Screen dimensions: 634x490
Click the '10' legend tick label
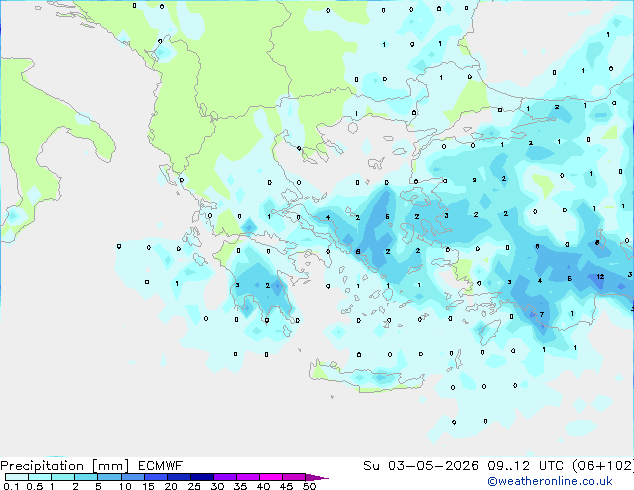pyautogui.click(x=125, y=486)
